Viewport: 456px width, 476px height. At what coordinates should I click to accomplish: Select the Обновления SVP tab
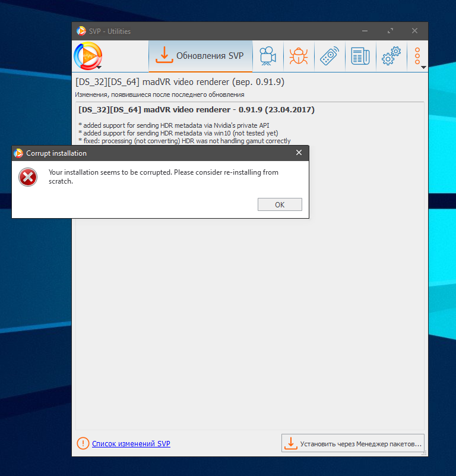[x=201, y=56]
